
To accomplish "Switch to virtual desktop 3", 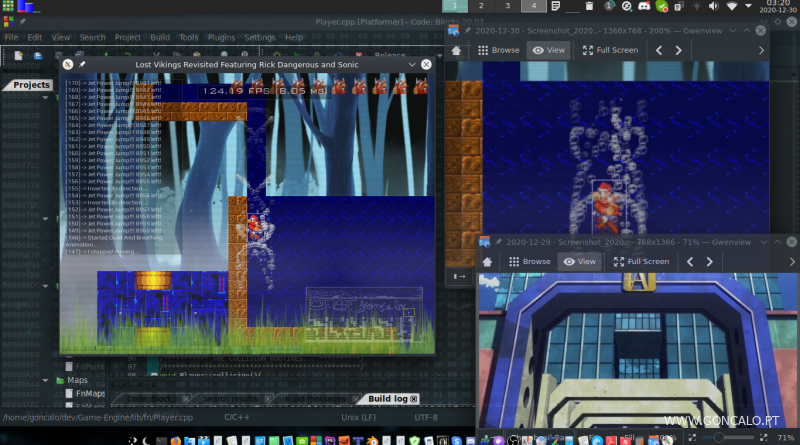I will coord(507,6).
